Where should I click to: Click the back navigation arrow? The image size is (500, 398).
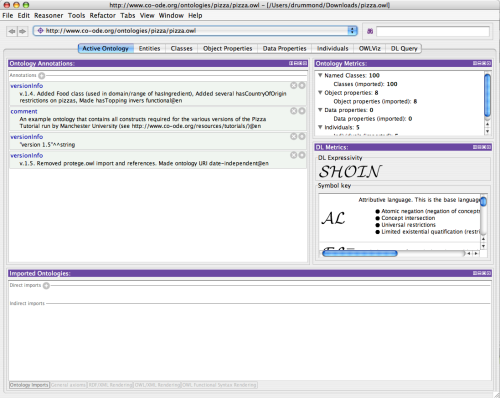point(12,31)
